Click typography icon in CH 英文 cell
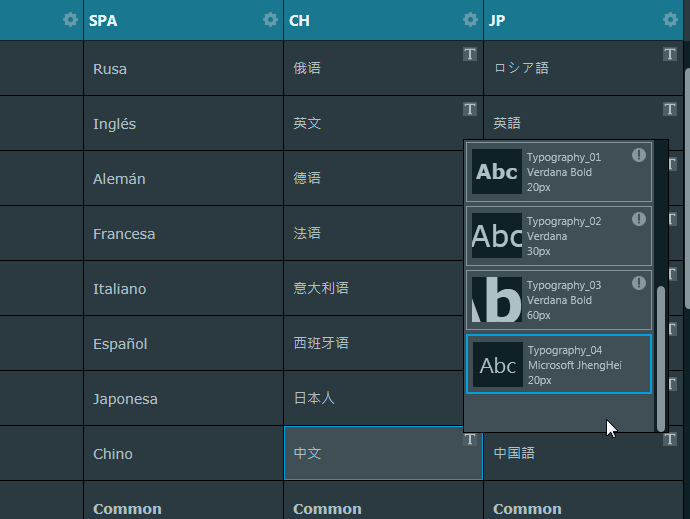Screen dimensions: 690x519 tap(470, 109)
